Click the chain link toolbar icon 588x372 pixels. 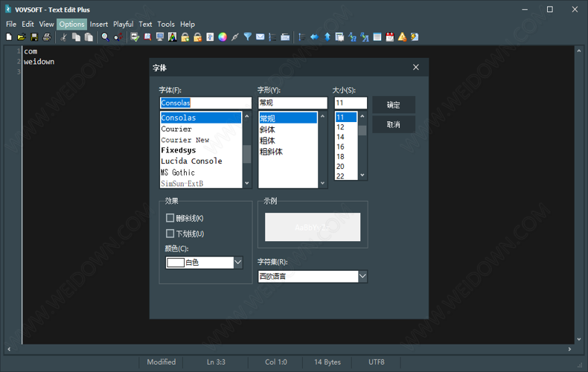click(235, 36)
